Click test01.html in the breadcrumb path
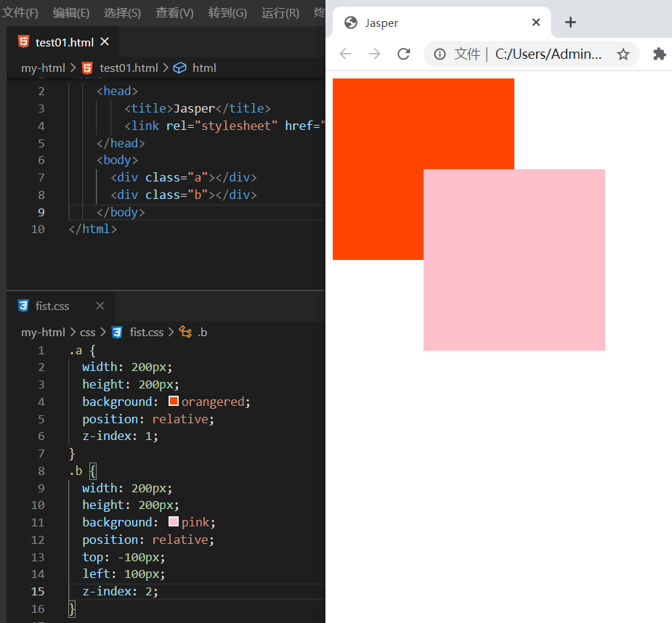 pos(129,68)
